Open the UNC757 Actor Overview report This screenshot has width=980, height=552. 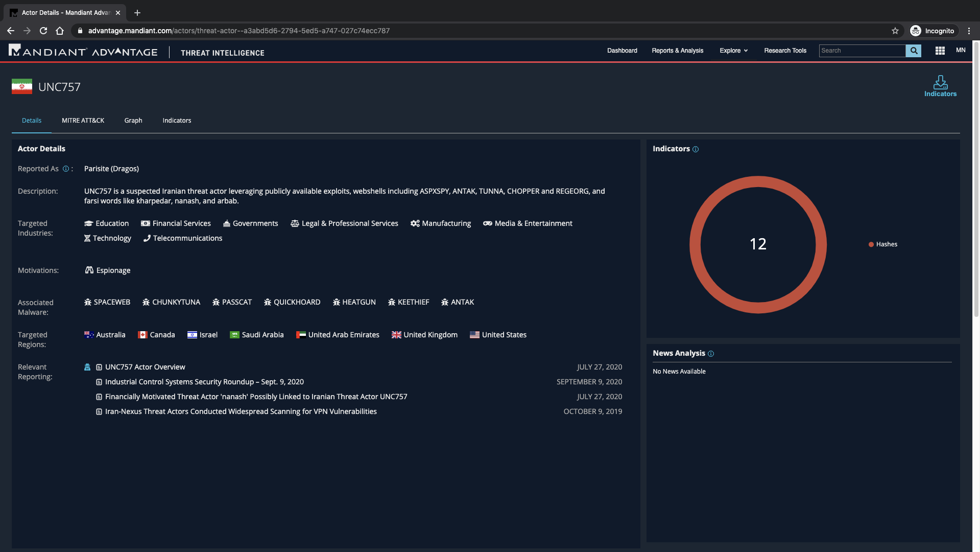pos(145,367)
